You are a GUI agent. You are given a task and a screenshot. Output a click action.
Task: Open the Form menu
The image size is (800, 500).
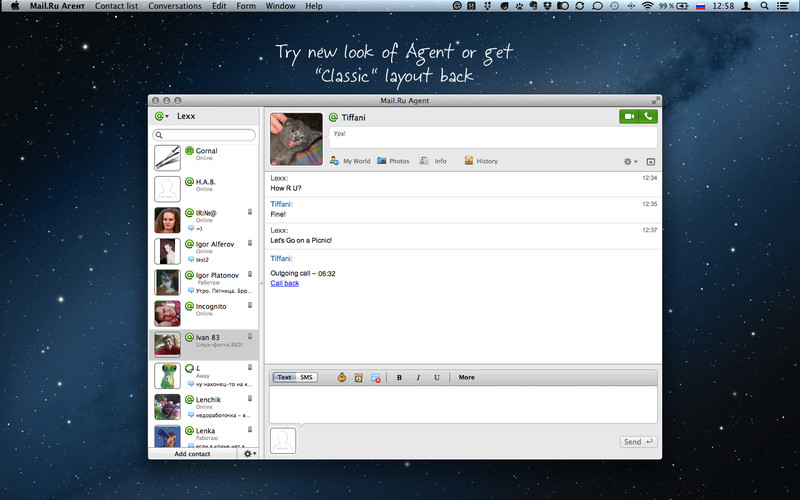click(x=246, y=6)
